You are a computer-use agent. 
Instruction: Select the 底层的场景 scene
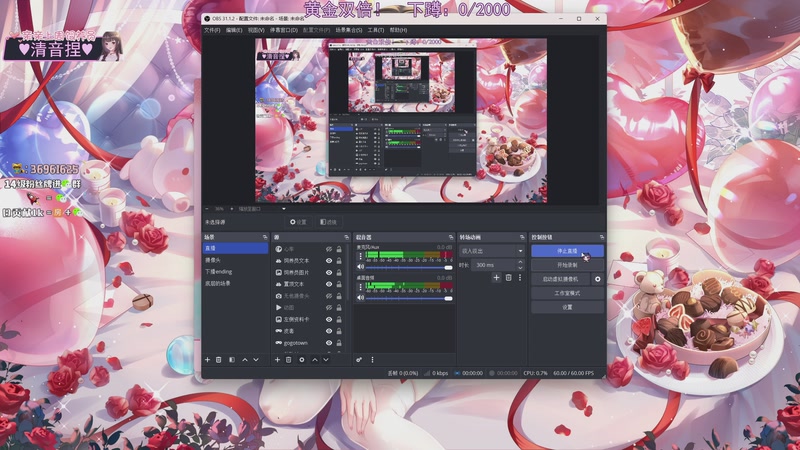235,284
